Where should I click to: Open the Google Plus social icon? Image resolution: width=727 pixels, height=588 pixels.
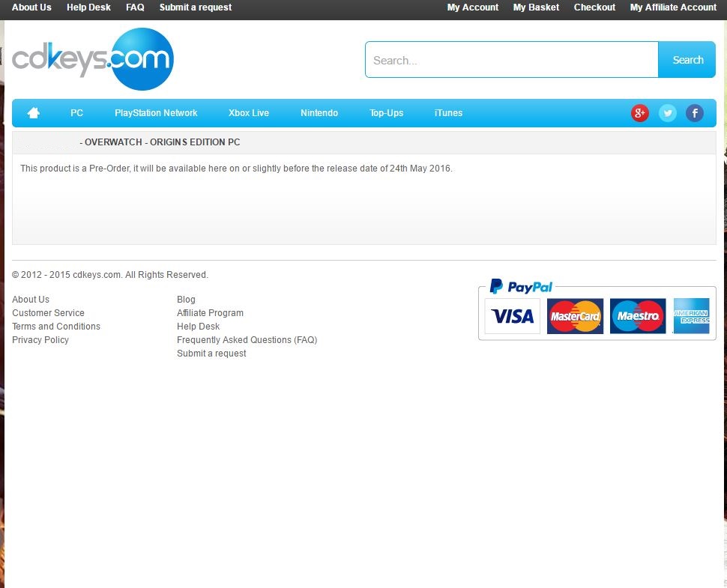click(639, 113)
